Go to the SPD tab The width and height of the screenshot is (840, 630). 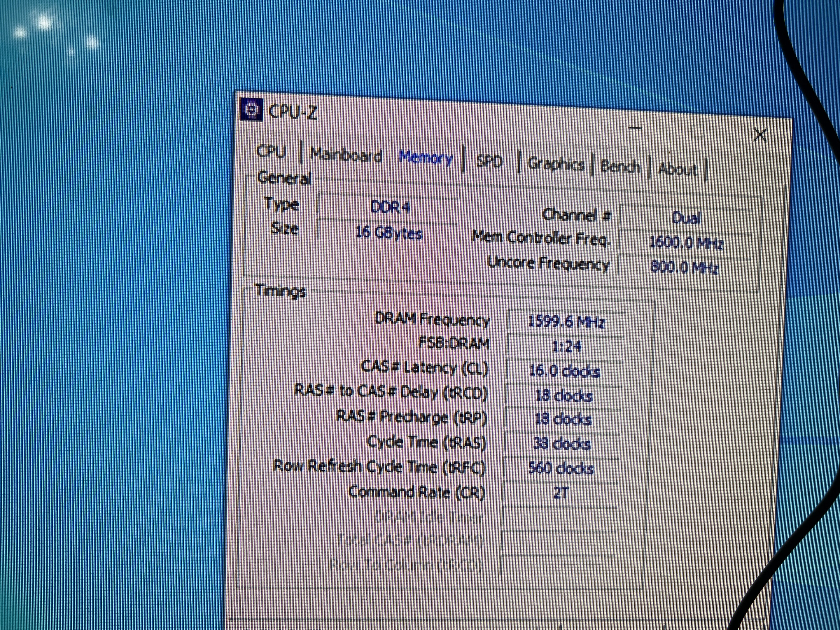(x=489, y=161)
